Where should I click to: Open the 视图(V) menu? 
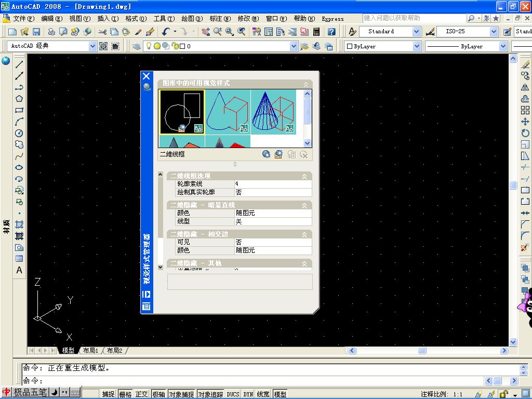(x=79, y=19)
